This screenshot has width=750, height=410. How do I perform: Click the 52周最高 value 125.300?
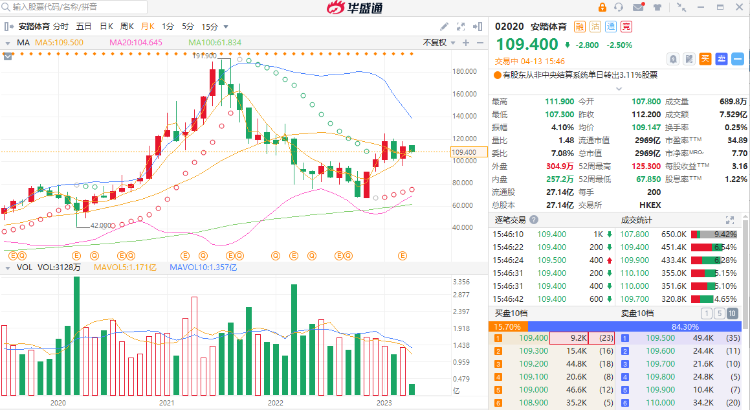coord(646,166)
